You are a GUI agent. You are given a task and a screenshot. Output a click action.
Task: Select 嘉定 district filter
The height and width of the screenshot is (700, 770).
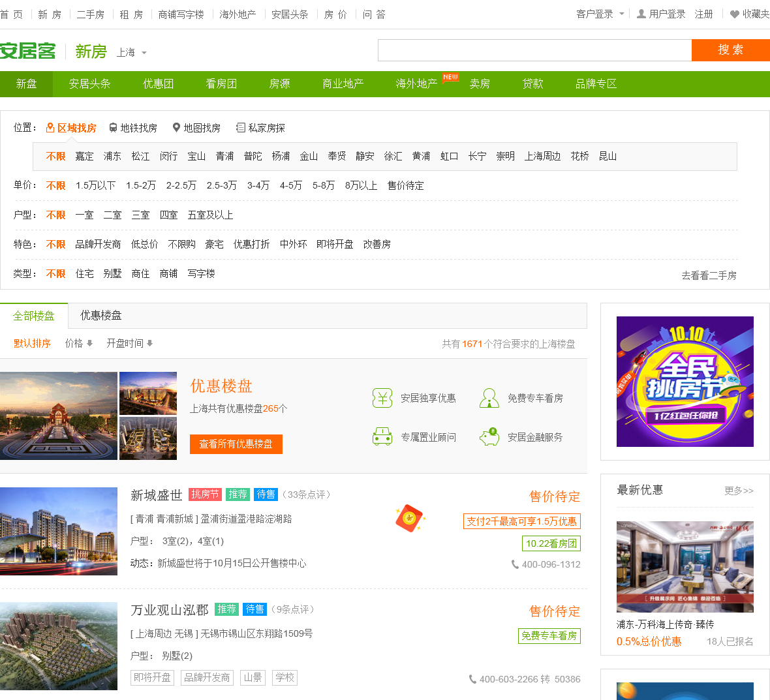[84, 156]
